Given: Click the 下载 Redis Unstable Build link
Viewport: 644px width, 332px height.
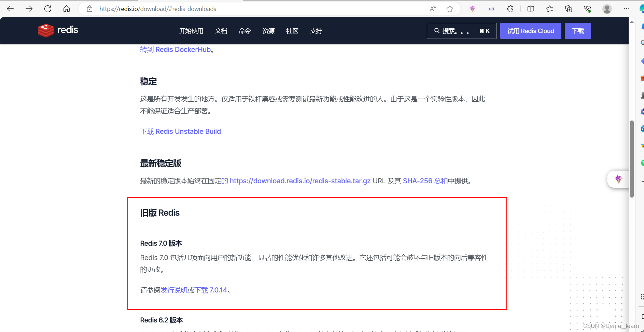Looking at the screenshot, I should (x=181, y=131).
